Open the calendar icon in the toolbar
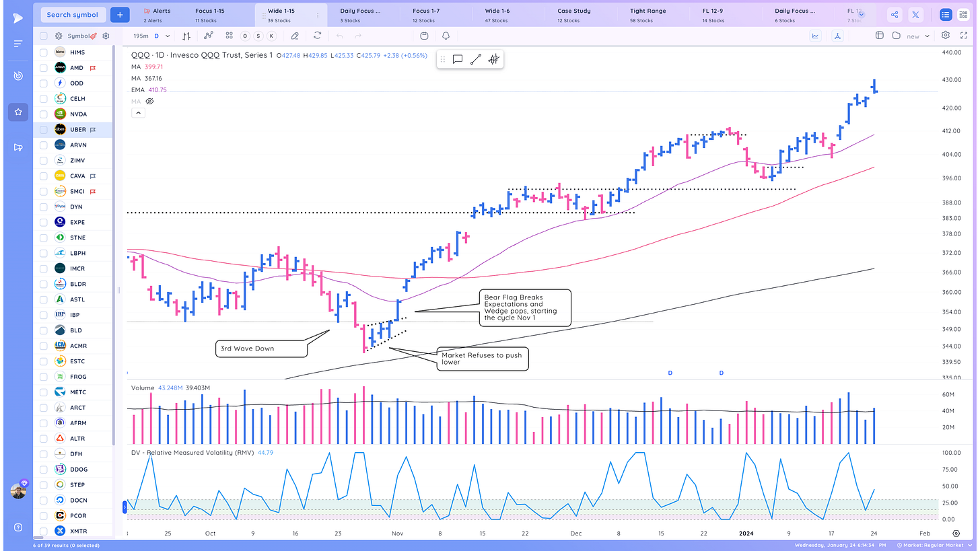Image resolution: width=980 pixels, height=551 pixels. 424,36
